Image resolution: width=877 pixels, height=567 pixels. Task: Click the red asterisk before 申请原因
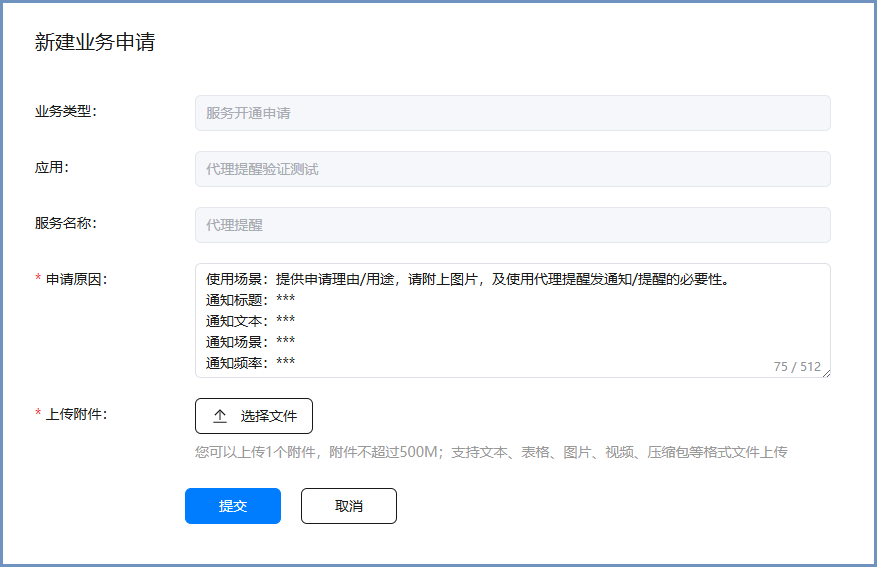click(x=38, y=279)
